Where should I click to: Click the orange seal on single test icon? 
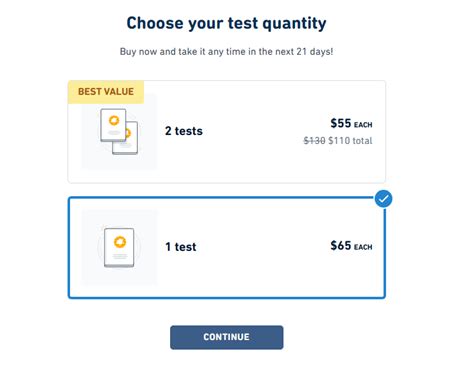tap(120, 242)
